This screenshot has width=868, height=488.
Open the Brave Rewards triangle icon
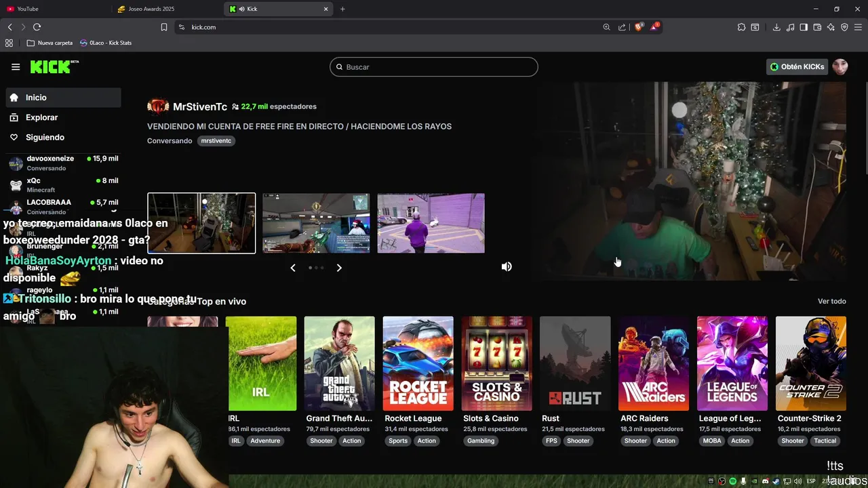pos(654,27)
